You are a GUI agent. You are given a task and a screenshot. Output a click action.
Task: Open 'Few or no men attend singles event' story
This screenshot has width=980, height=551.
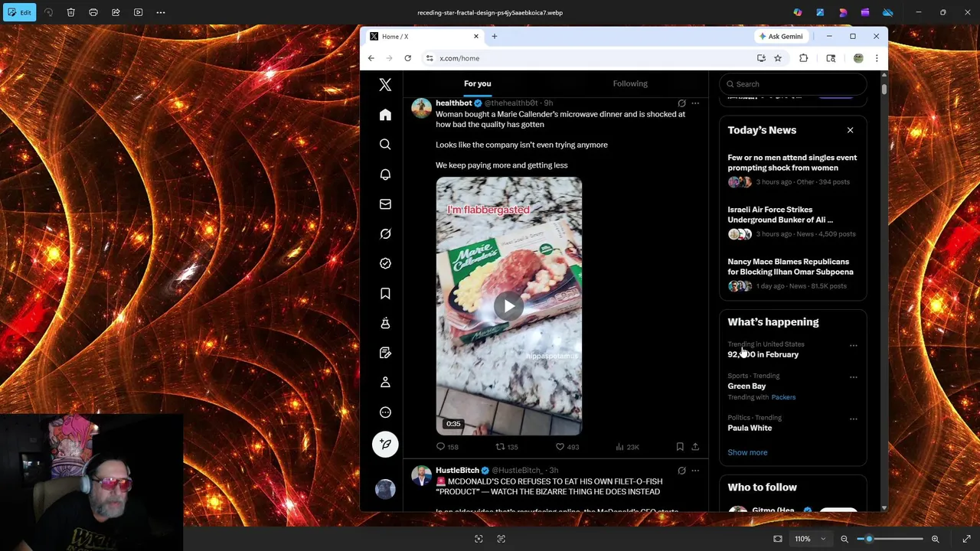pyautogui.click(x=792, y=162)
